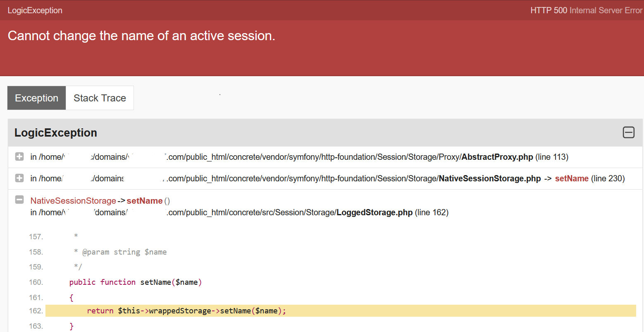
Task: Click the bold setName method in trace header
Action: [x=145, y=201]
